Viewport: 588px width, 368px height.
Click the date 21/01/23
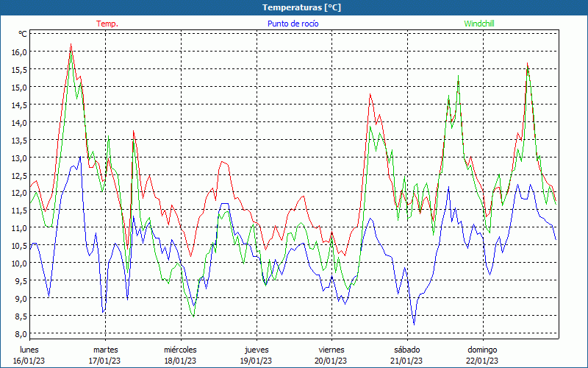coord(406,361)
